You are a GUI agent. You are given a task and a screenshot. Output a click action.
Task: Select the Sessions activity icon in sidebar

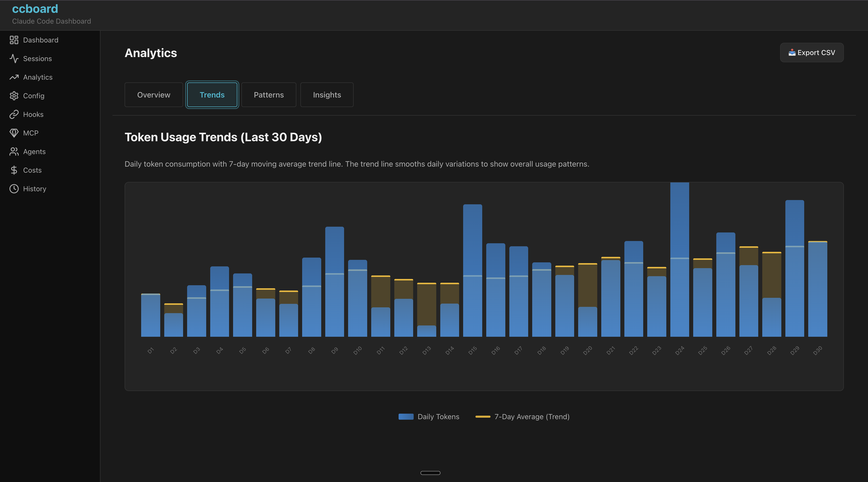click(14, 58)
